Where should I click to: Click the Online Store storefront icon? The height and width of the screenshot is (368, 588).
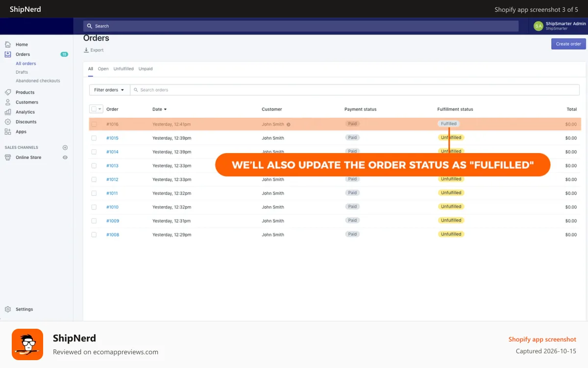click(8, 158)
